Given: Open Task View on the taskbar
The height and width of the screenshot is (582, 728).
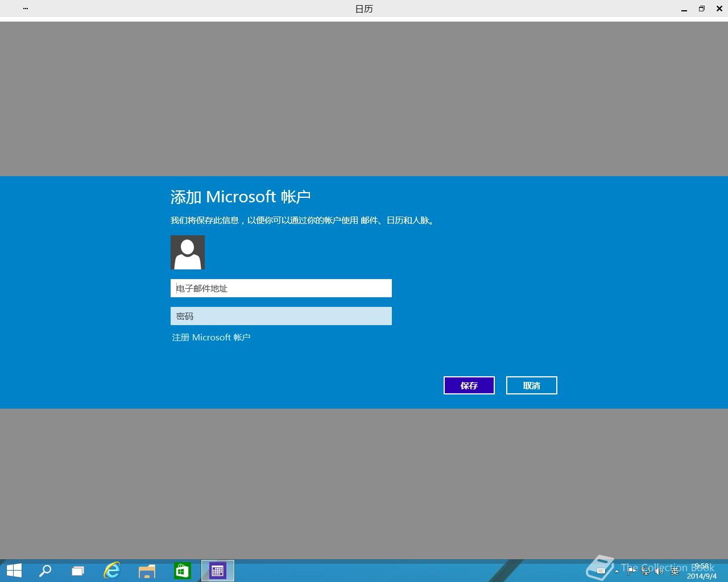Looking at the screenshot, I should [78, 571].
